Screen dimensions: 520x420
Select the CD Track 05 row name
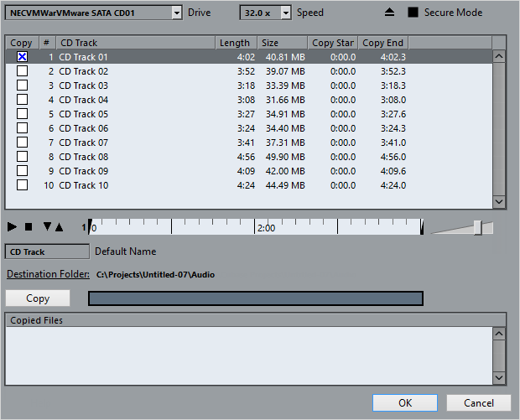pyautogui.click(x=84, y=114)
